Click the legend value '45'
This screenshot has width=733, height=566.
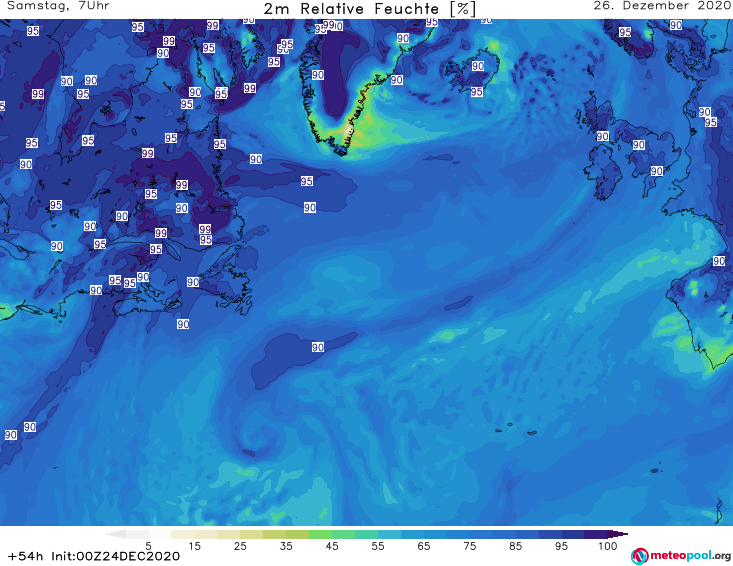(332, 546)
